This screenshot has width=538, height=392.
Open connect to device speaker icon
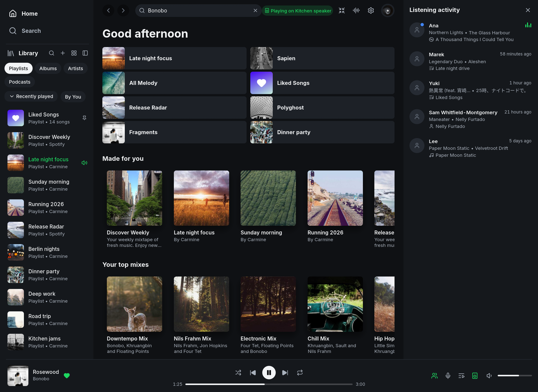pyautogui.click(x=475, y=376)
